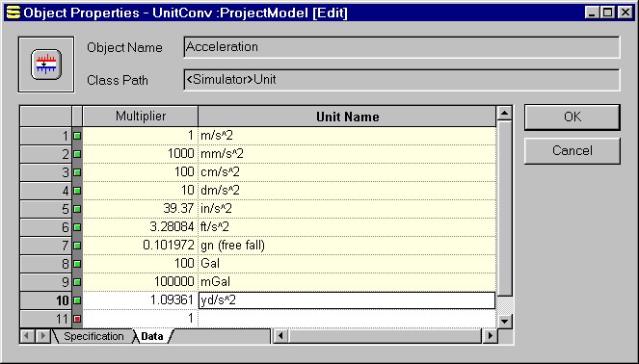Screen dimensions: 639x364
Task: Select row header 6
Action: 46,227
